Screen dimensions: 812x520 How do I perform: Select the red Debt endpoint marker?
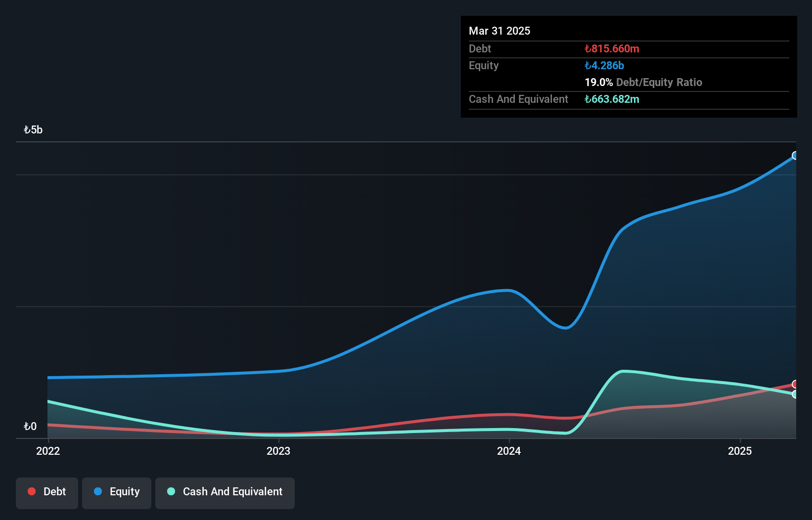(x=795, y=384)
